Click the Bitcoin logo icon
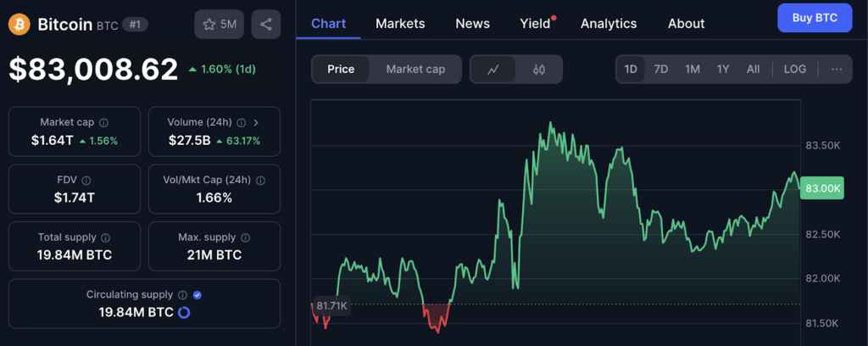The height and width of the screenshot is (346, 868). click(x=19, y=24)
